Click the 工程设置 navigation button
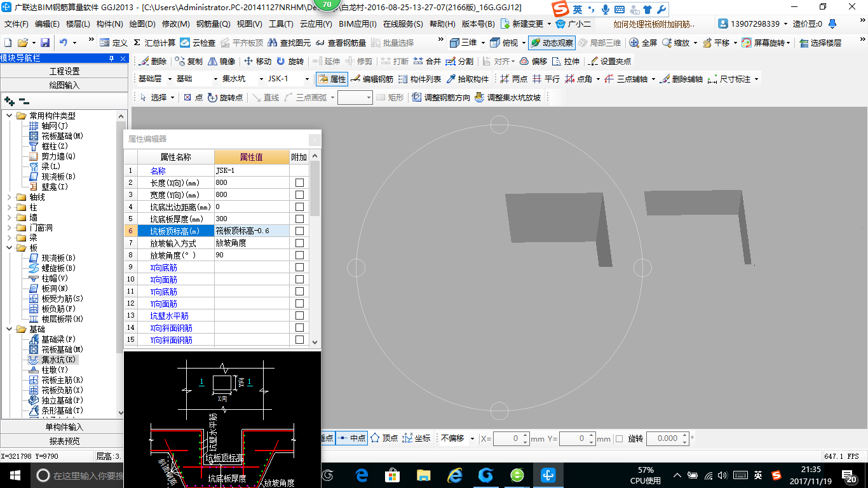This screenshot has height=488, width=868. [64, 71]
